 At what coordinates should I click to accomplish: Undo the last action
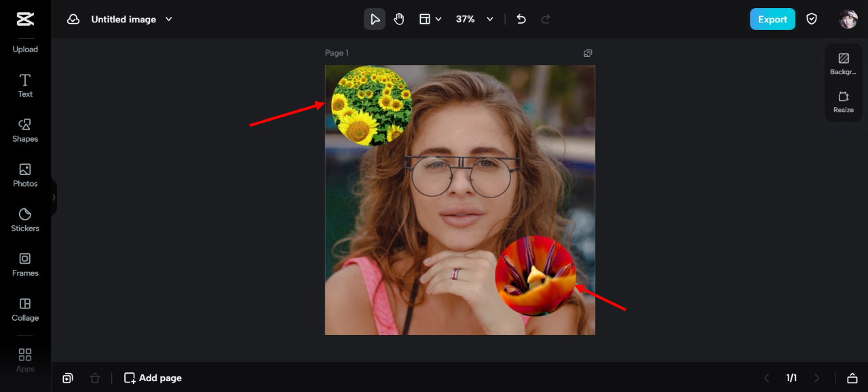(521, 19)
